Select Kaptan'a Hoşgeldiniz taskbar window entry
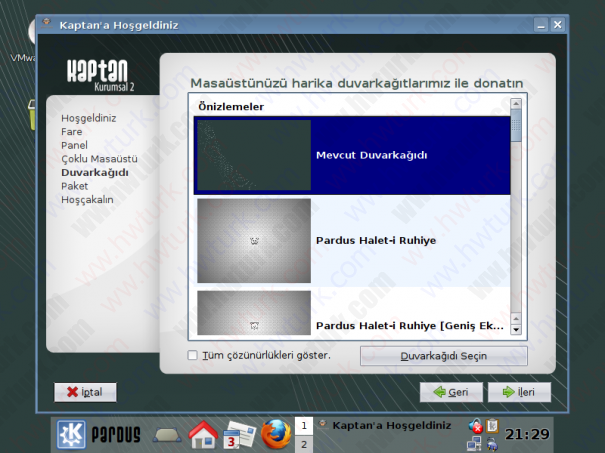The width and height of the screenshot is (605, 453). pos(384,425)
